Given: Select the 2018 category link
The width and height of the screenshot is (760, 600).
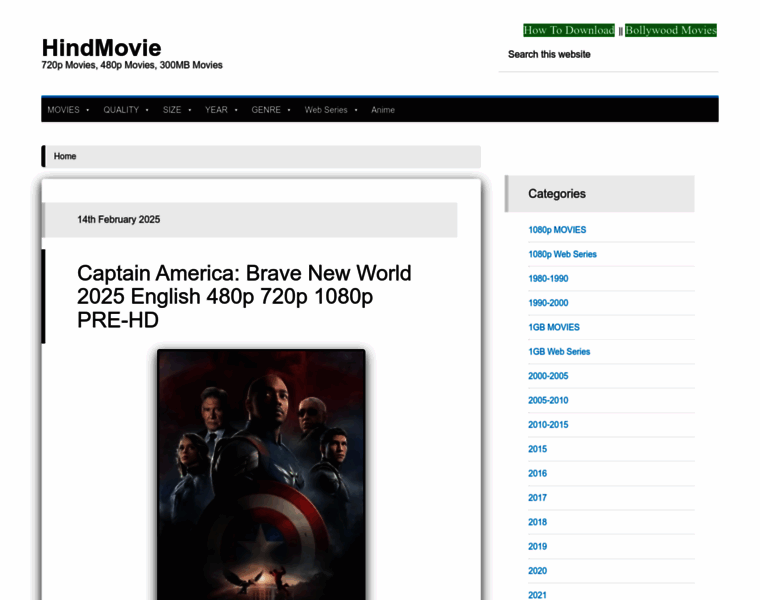Looking at the screenshot, I should (x=537, y=522).
